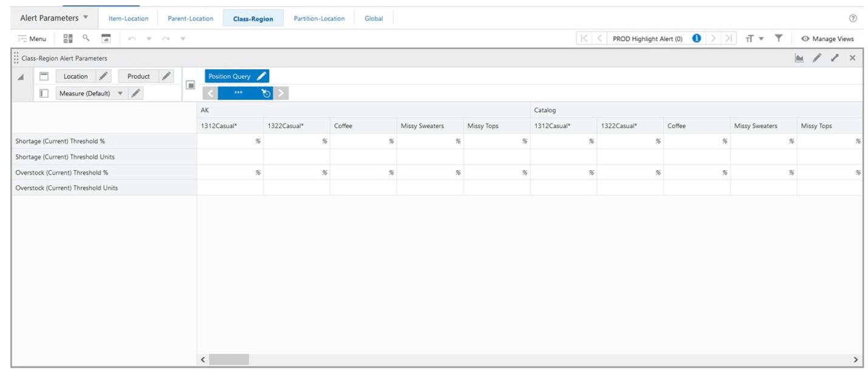The height and width of the screenshot is (372, 868).
Task: Click the undo arrow icon
Action: (132, 39)
